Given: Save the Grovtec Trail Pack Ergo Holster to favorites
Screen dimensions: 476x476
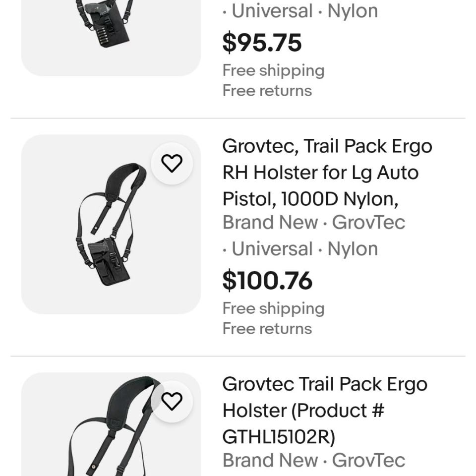Looking at the screenshot, I should [172, 402].
